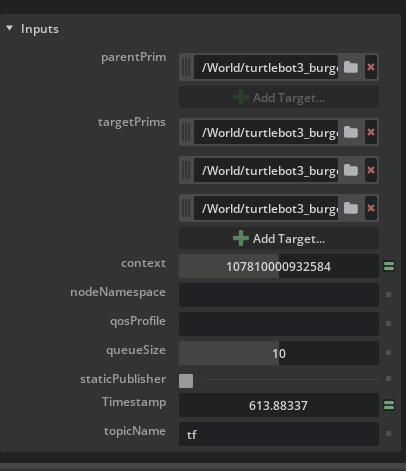Click the topicName field containing tf

pyautogui.click(x=279, y=434)
